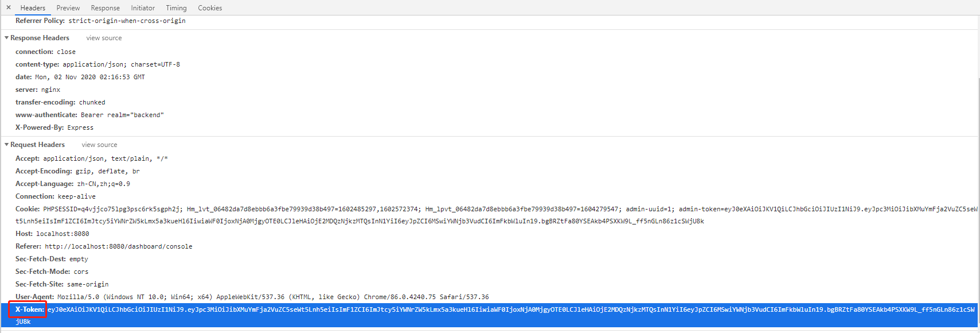Click view source beside Request Headers
Image resolution: width=980 pixels, height=333 pixels.
pyautogui.click(x=99, y=144)
